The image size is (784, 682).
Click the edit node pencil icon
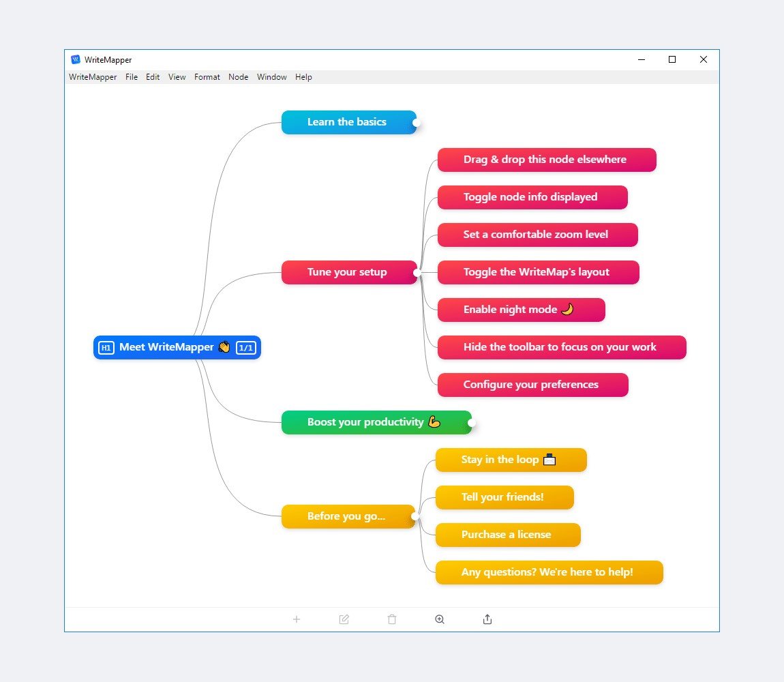tap(344, 619)
